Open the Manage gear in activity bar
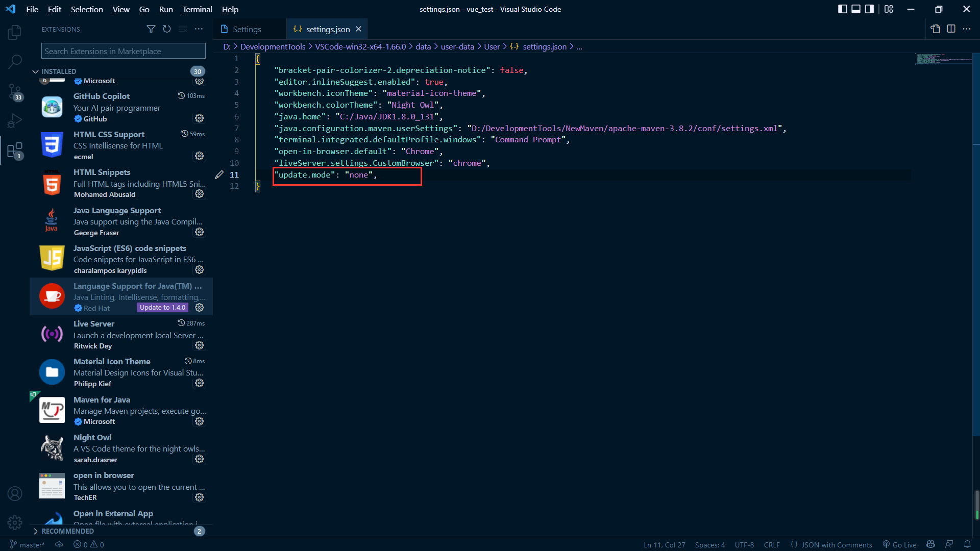This screenshot has height=551, width=980. (x=15, y=522)
